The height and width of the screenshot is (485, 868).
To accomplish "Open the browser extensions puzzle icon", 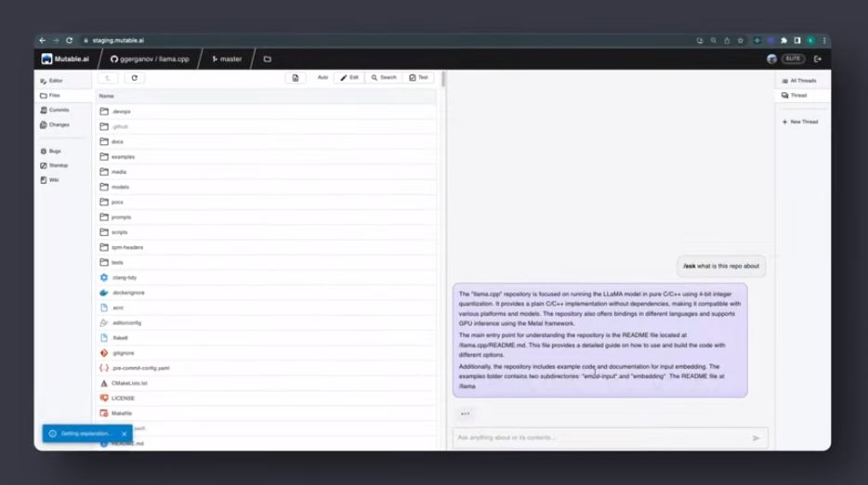I will pos(783,41).
